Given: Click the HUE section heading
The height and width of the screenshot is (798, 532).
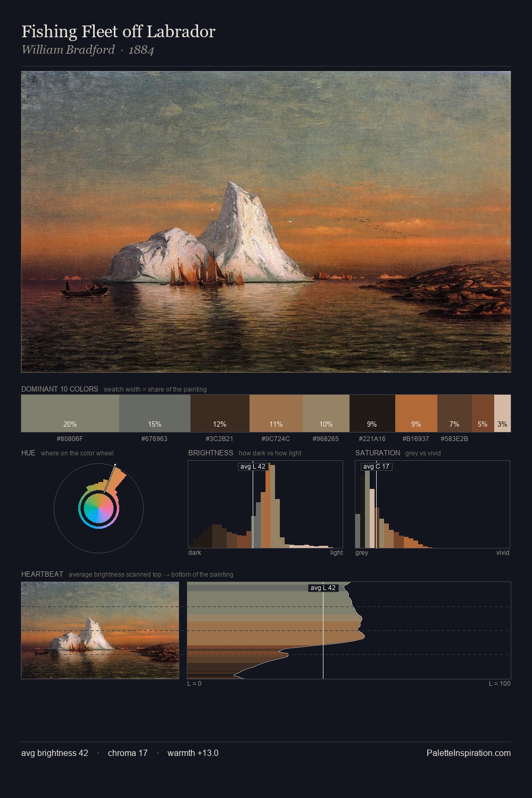Looking at the screenshot, I should tap(28, 453).
